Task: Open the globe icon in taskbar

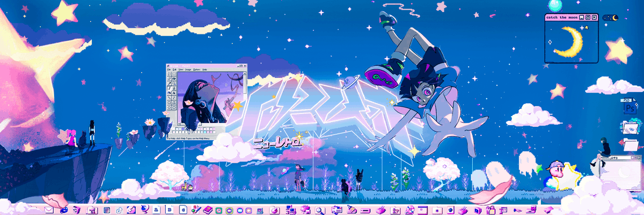Action: 144,209
